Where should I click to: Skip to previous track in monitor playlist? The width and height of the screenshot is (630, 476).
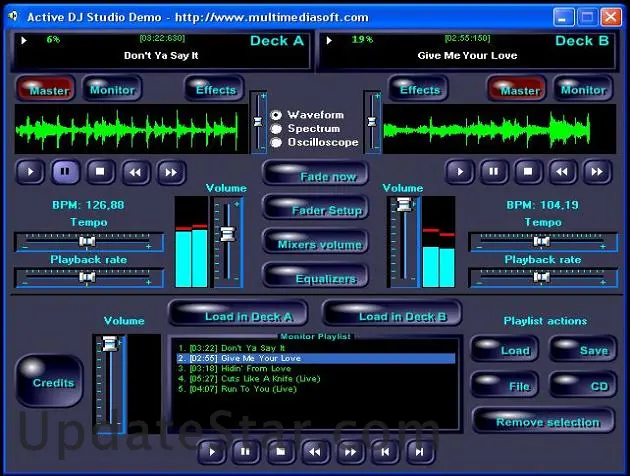click(385, 452)
